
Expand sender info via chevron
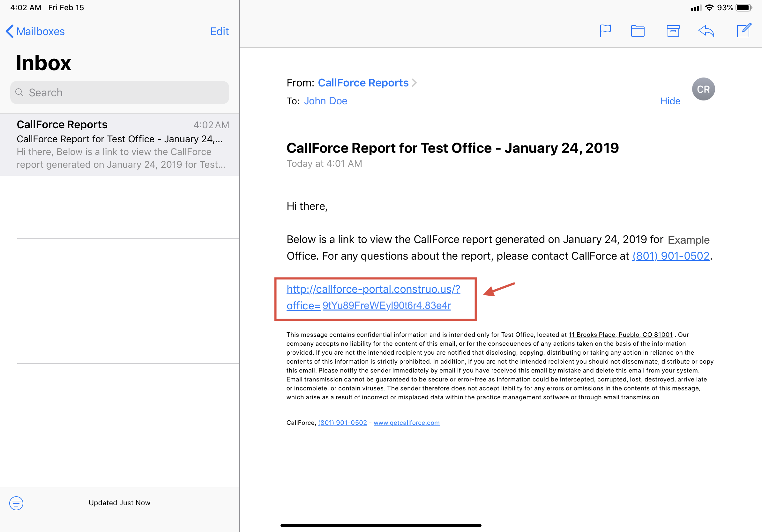(414, 83)
